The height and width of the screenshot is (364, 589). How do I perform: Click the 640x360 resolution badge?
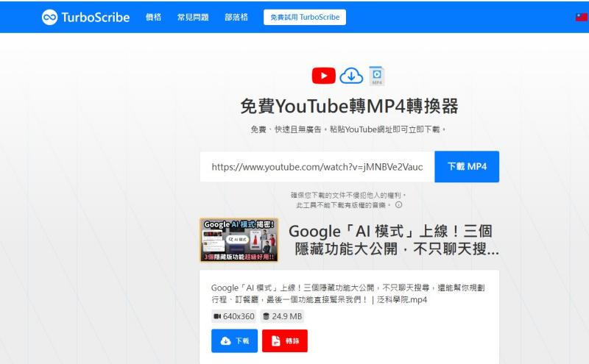pyautogui.click(x=234, y=316)
